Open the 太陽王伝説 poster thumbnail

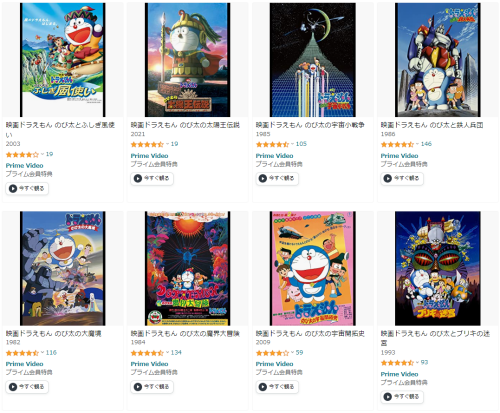[x=187, y=60]
